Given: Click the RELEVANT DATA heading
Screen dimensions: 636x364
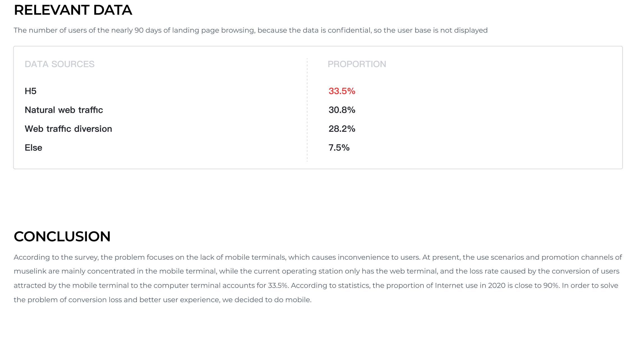Looking at the screenshot, I should (73, 10).
